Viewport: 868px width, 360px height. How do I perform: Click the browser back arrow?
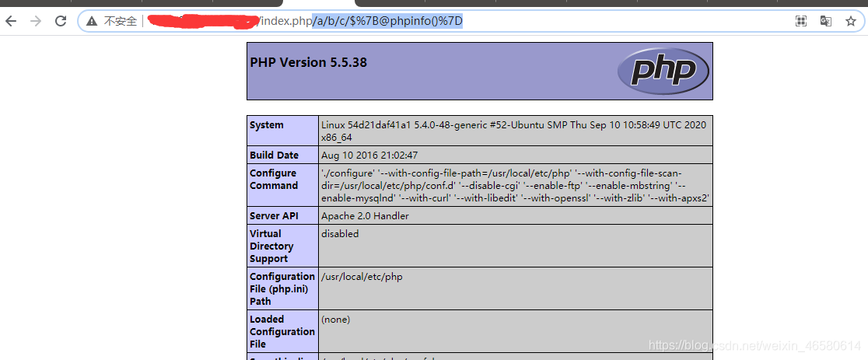click(x=11, y=22)
